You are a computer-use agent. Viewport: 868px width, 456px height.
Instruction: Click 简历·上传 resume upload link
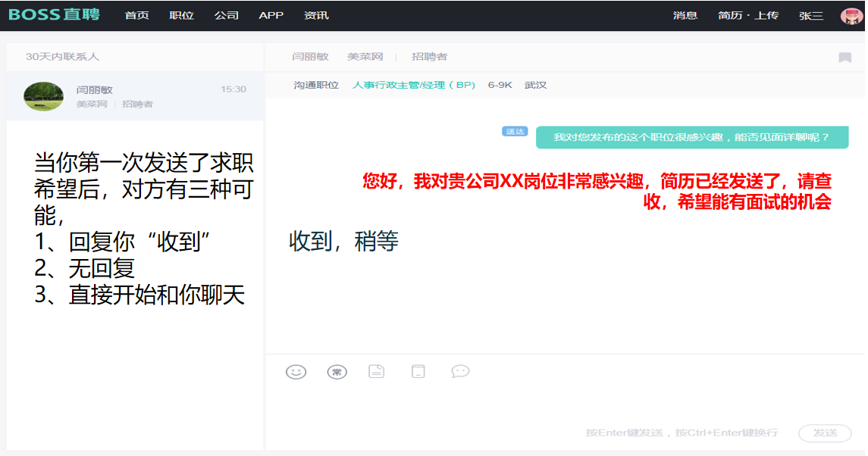tap(747, 16)
